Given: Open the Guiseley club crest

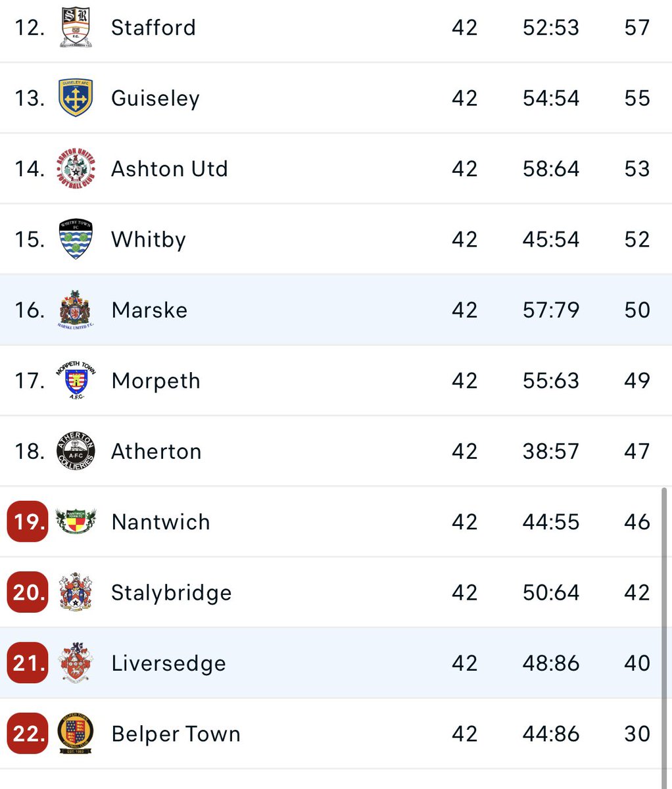Looking at the screenshot, I should pyautogui.click(x=76, y=98).
